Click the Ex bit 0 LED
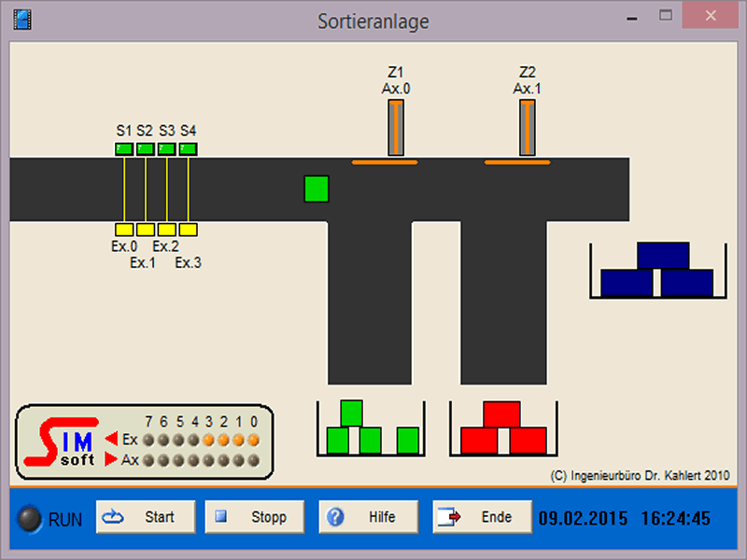The image size is (747, 560). click(252, 440)
